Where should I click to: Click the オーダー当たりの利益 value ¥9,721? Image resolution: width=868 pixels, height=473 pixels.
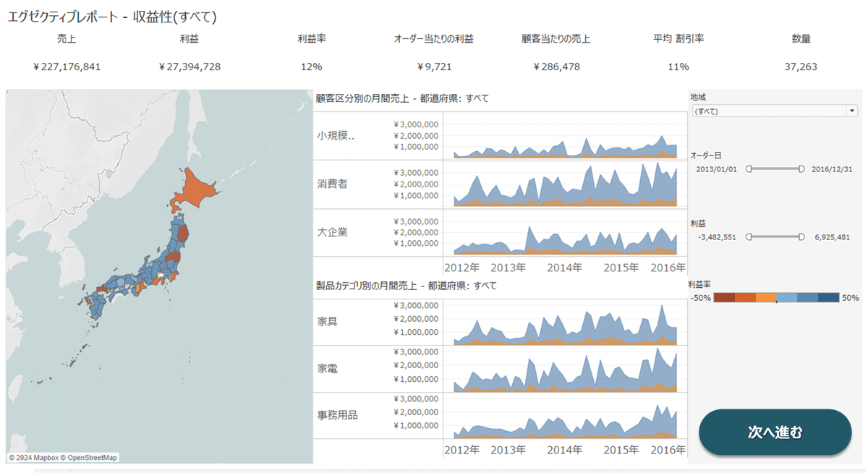pos(434,67)
